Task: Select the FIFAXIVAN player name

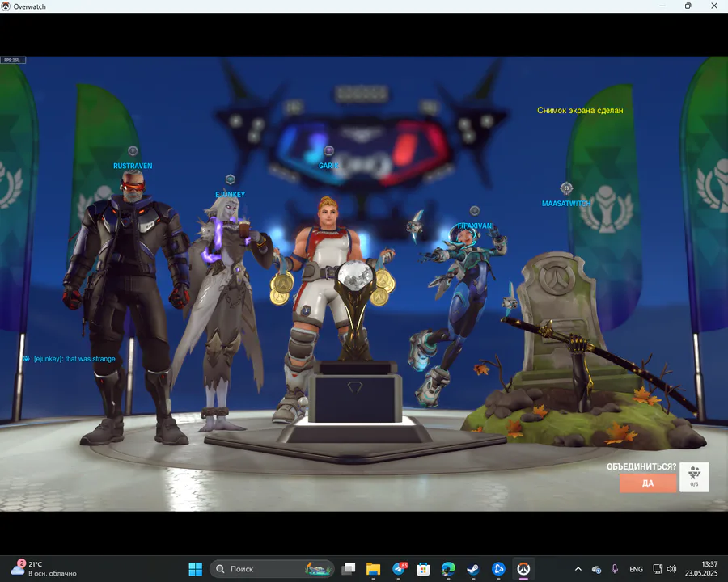Action: click(475, 226)
